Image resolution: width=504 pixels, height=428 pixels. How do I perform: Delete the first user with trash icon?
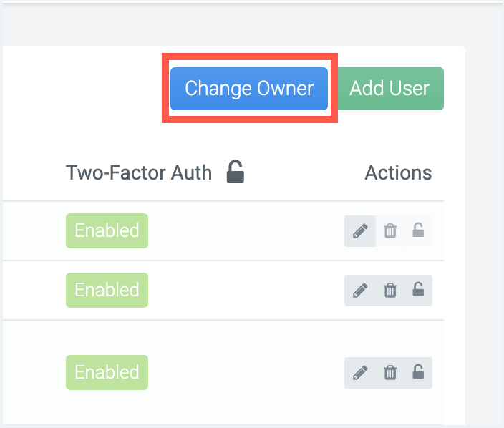click(x=390, y=231)
